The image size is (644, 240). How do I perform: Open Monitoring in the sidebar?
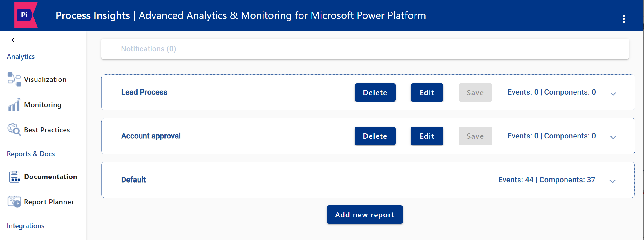tap(43, 104)
